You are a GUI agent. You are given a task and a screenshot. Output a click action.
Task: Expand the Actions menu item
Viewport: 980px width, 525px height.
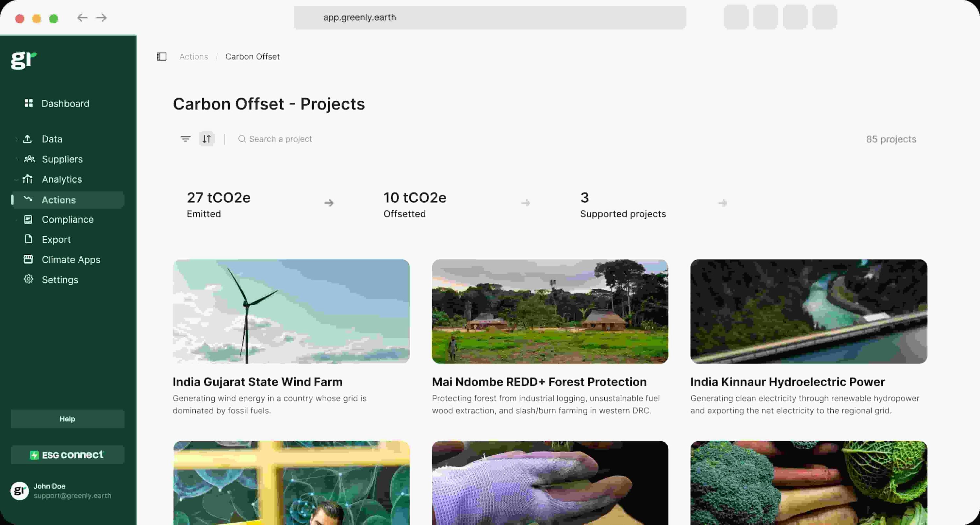(58, 199)
